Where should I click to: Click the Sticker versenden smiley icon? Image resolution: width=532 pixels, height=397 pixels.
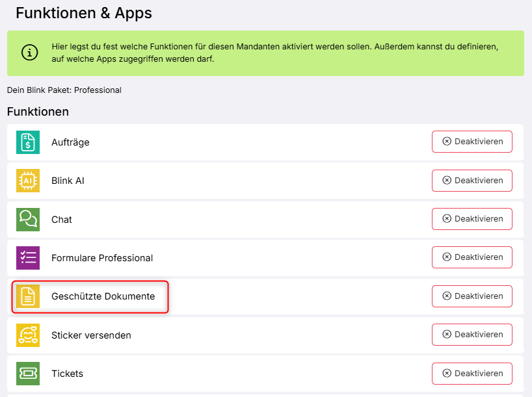pyautogui.click(x=28, y=335)
